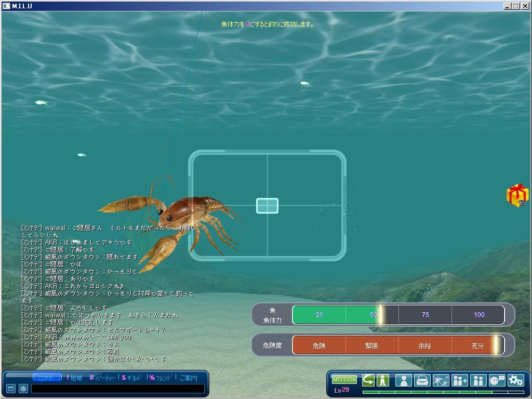Screen dimensions: 532x399
Task: Switch to the パーティー chat tab
Action: 102,378
